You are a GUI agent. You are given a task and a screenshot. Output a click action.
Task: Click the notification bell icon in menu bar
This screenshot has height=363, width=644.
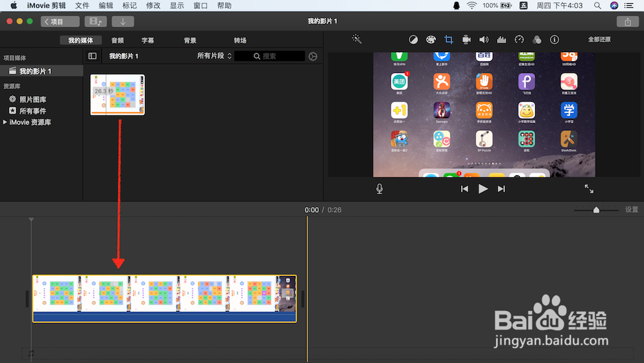click(x=457, y=5)
